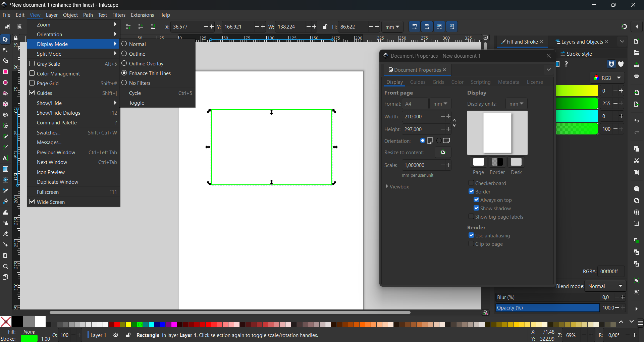Click the Cut scissors icon
Viewport: 644px width, 342px height.
click(637, 161)
